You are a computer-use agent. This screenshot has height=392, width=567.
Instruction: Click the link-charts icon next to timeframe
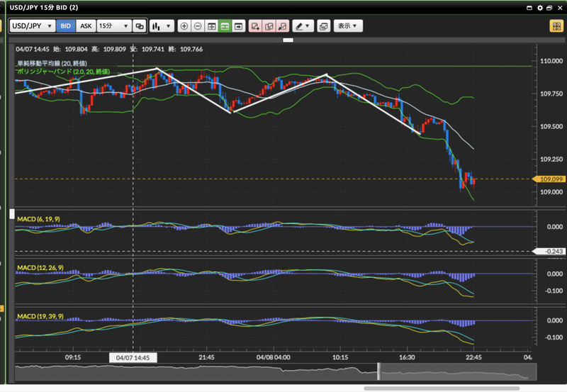(x=139, y=26)
